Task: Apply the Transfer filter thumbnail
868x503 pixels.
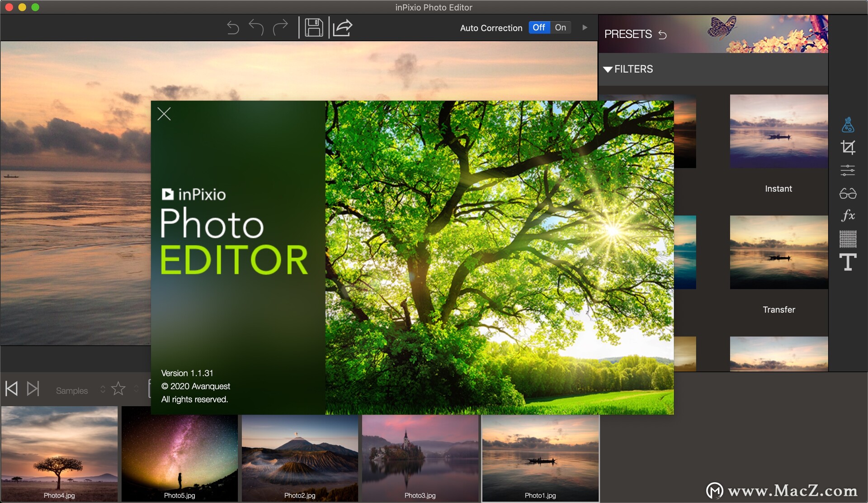Action: (x=779, y=252)
